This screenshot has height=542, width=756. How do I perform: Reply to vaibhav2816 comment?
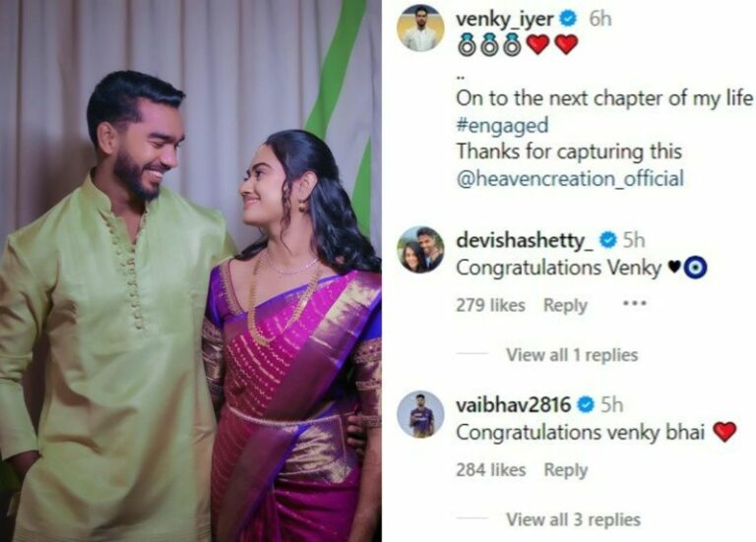tap(566, 470)
